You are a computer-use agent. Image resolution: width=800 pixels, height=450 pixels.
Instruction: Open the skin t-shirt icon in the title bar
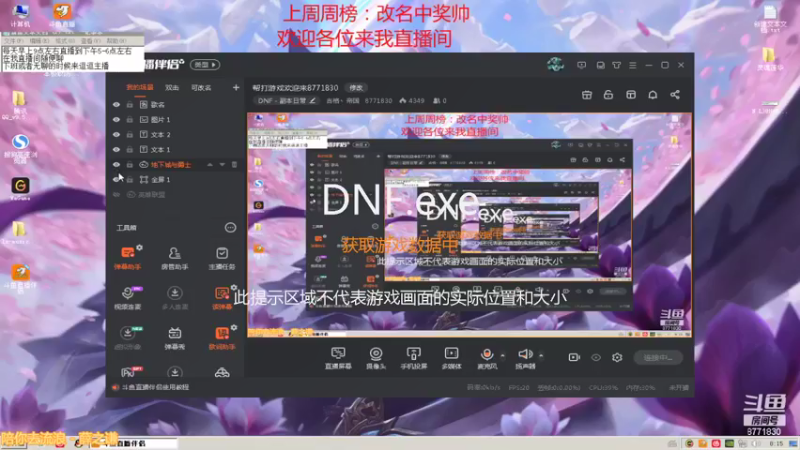pos(616,65)
